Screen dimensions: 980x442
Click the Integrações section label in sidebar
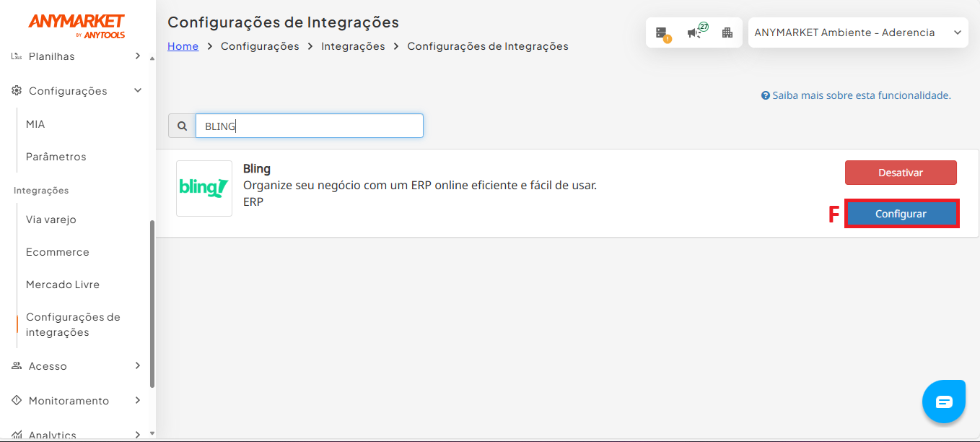41,191
